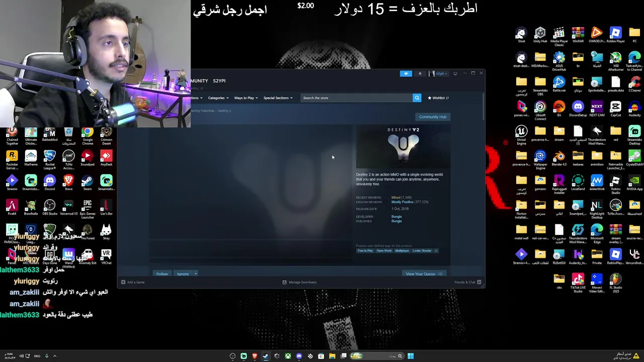Open the Xbox app on the taskbar
644x362 pixels.
[288, 356]
